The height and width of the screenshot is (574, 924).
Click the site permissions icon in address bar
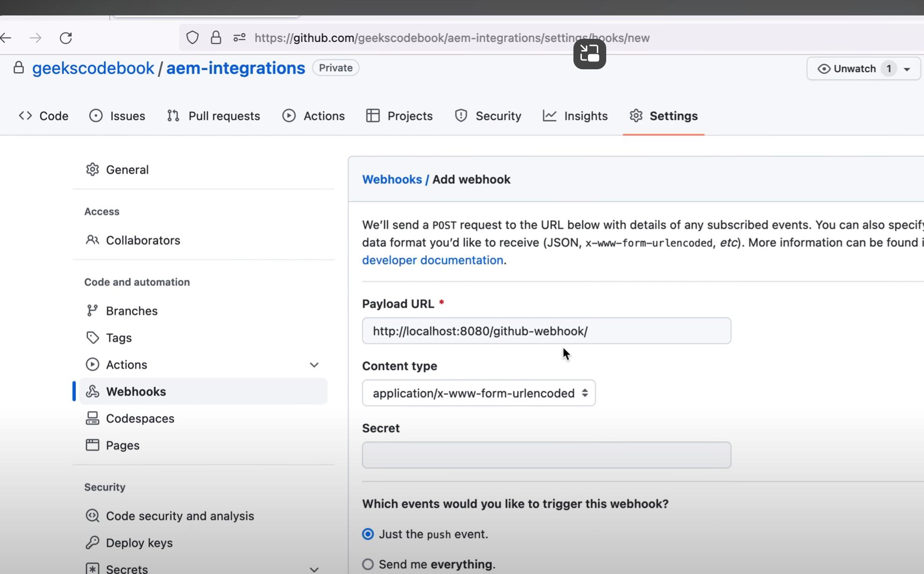pyautogui.click(x=239, y=37)
